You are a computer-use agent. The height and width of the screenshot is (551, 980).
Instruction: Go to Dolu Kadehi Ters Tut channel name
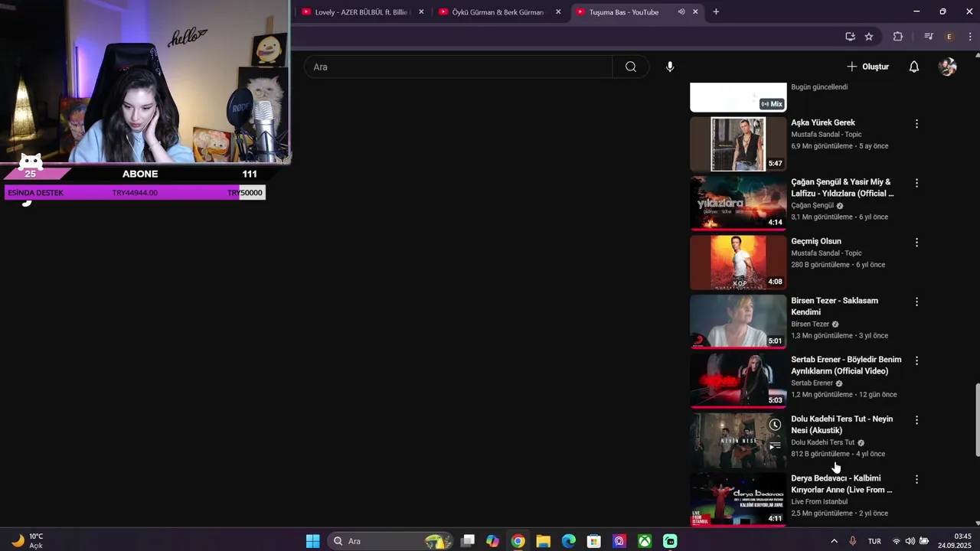823,442
